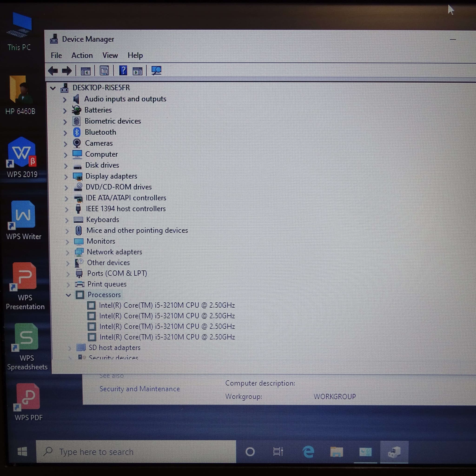Expand the Other devices category
Image resolution: width=476 pixels, height=476 pixels.
[x=68, y=263]
